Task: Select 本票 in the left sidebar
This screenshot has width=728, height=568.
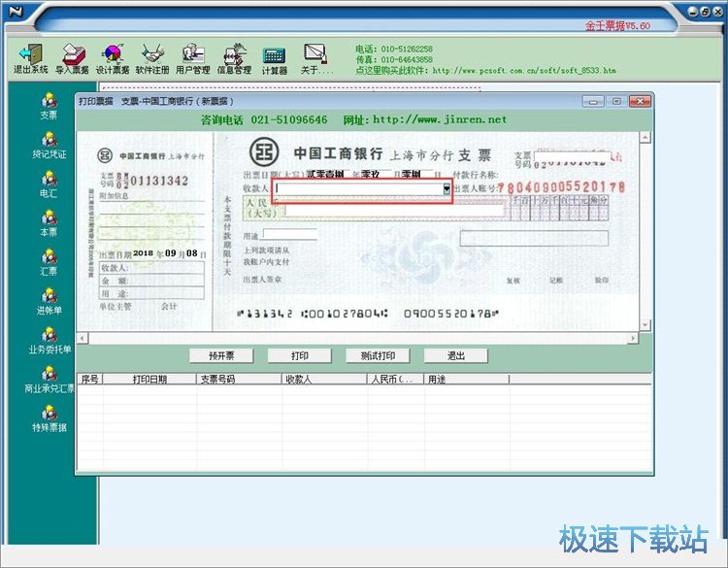Action: click(49, 223)
